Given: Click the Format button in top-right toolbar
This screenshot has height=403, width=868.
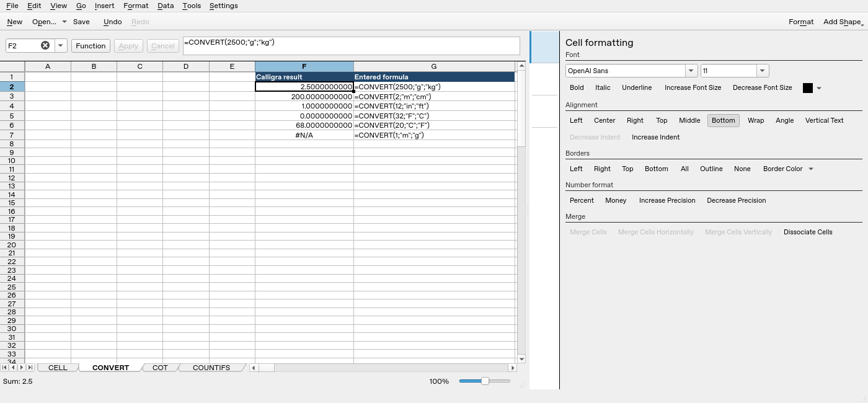Looking at the screenshot, I should click(801, 22).
